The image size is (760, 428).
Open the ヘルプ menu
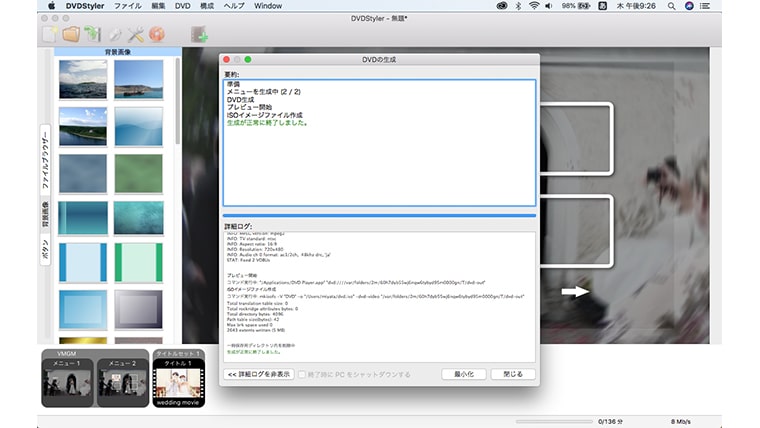point(234,6)
